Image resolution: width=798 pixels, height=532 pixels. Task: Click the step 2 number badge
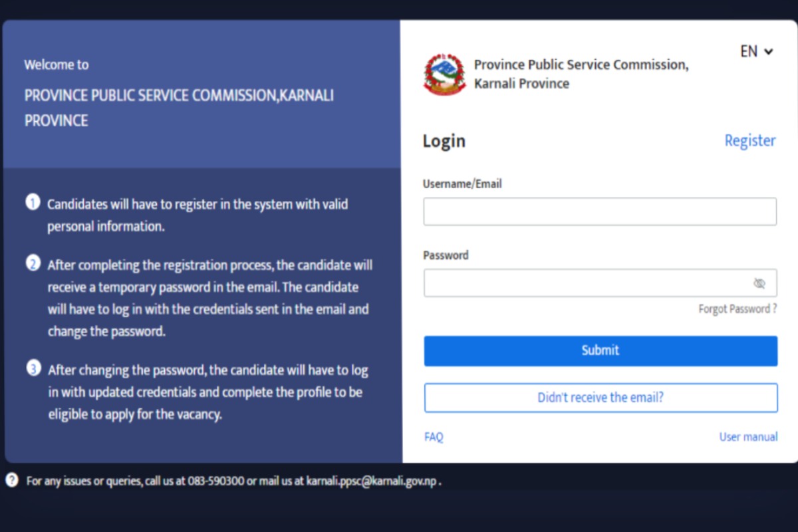(33, 263)
